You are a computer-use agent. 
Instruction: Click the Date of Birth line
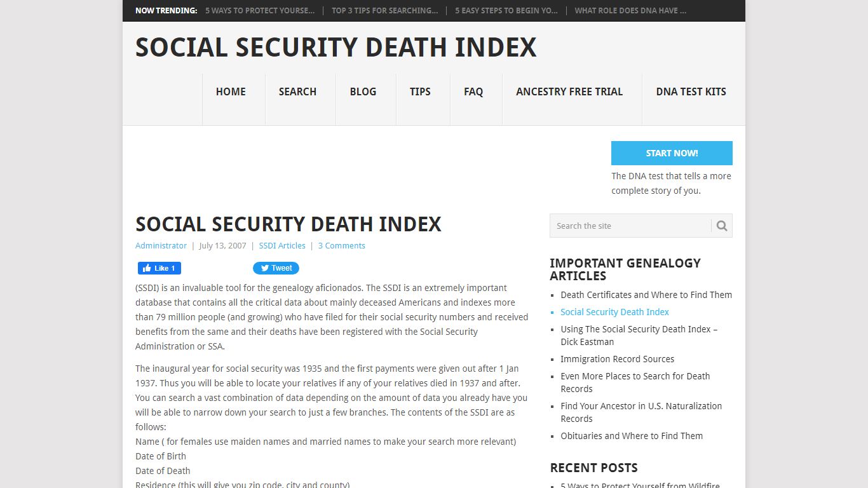point(161,456)
